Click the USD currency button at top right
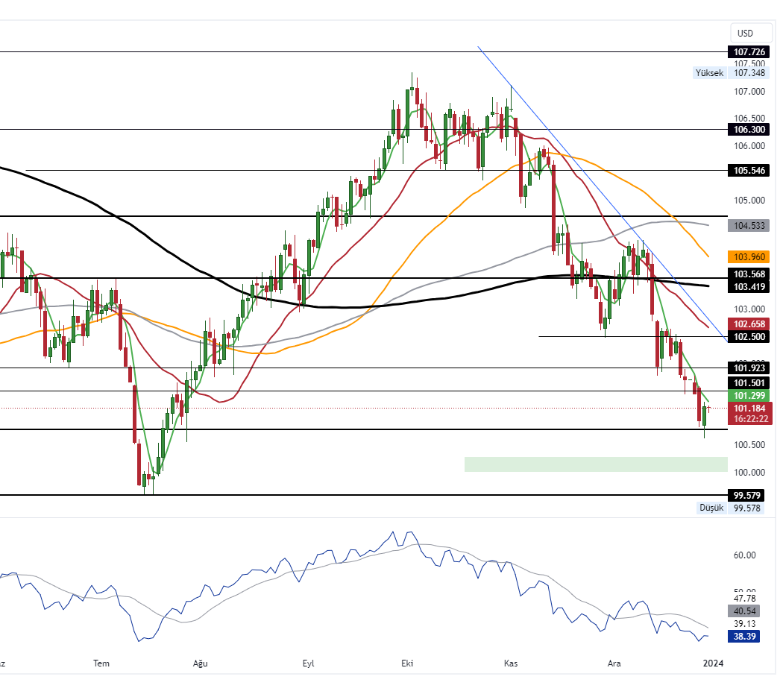The width and height of the screenshot is (783, 700). [750, 33]
